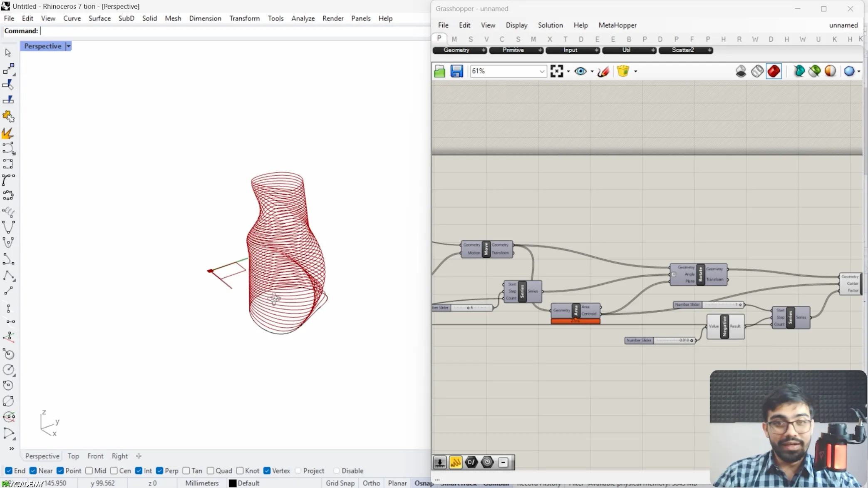This screenshot has height=488, width=868.
Task: Open the MetaHopper menu
Action: 617,25
